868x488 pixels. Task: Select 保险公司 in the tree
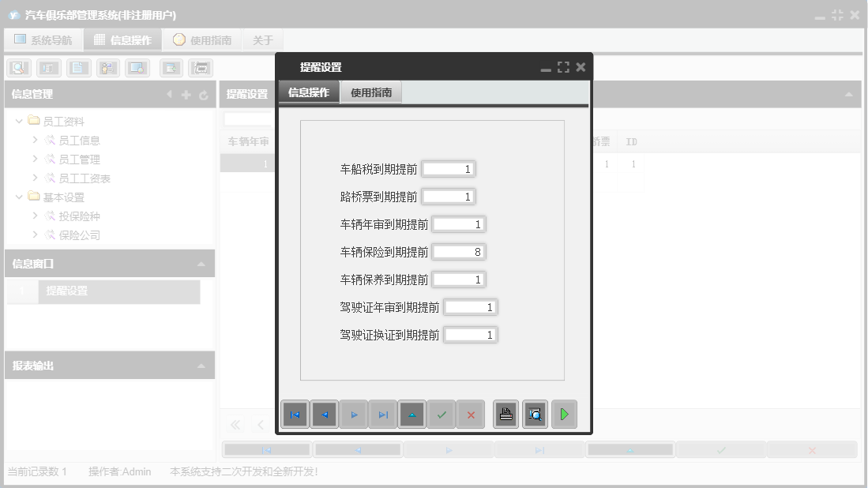click(x=79, y=235)
